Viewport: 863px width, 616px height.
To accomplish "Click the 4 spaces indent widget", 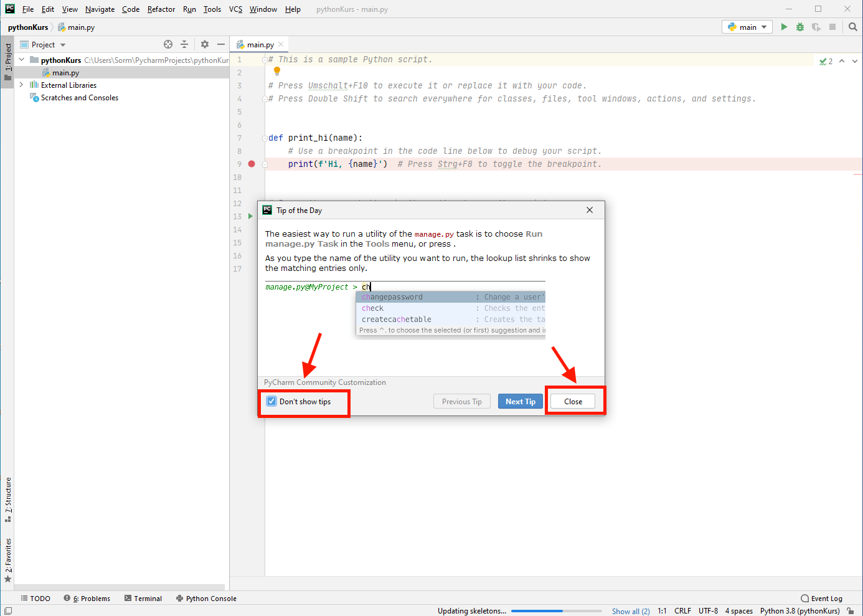I will coord(738,611).
